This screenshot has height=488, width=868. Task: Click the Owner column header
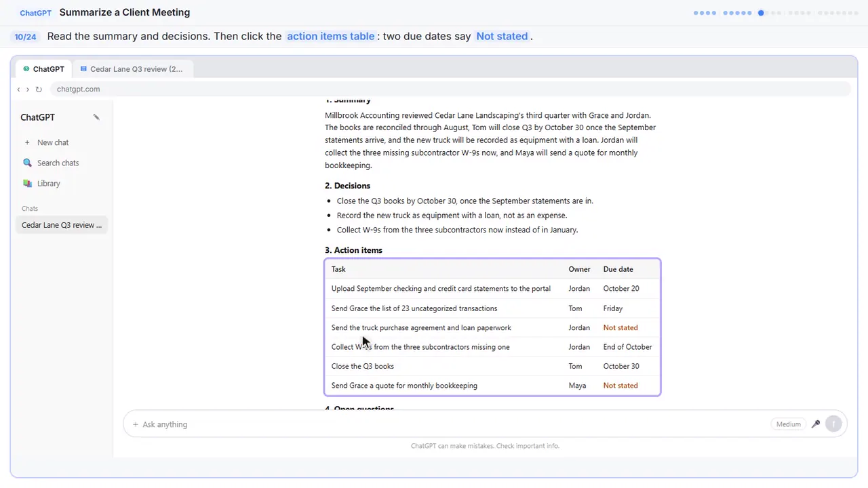click(579, 269)
